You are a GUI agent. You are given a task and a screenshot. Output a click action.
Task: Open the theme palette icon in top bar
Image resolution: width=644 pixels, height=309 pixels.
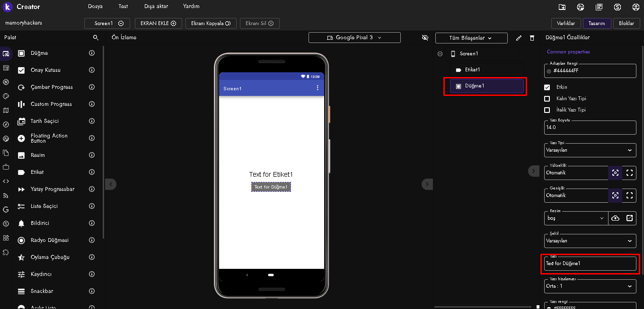(x=581, y=7)
